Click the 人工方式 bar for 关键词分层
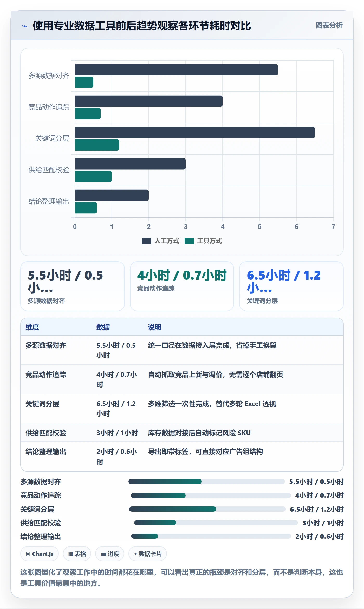364x609 pixels. pos(195,132)
